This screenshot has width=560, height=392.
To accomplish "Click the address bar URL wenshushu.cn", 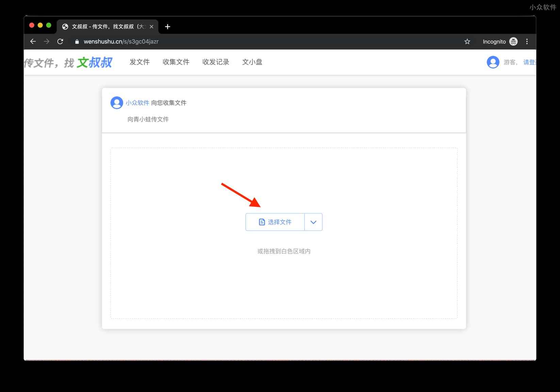I will point(121,41).
